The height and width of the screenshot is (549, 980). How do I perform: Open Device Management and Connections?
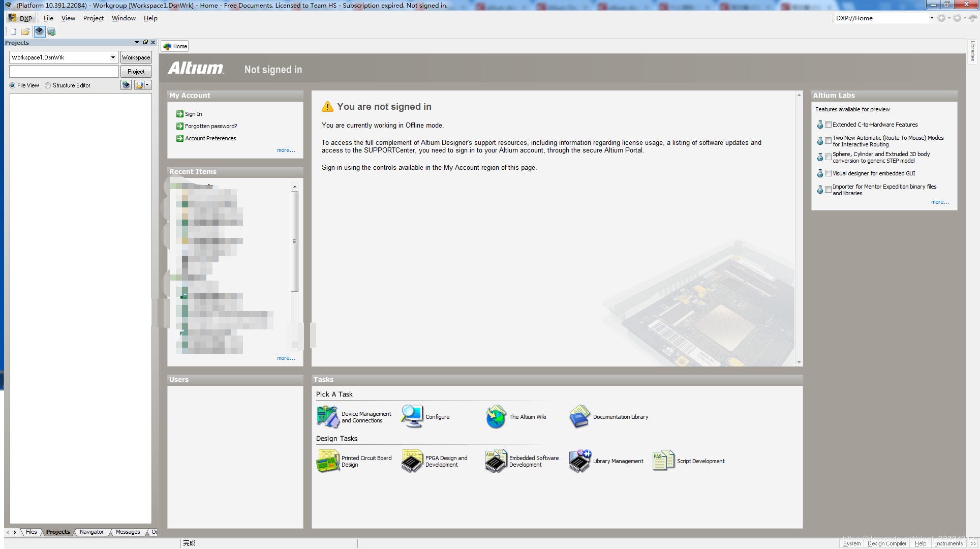[367, 417]
